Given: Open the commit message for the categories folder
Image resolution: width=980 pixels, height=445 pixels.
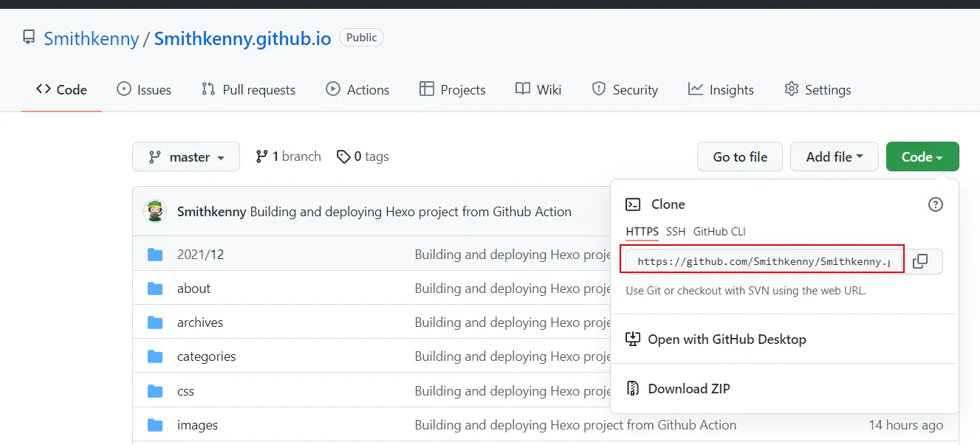Looking at the screenshot, I should [x=513, y=356].
